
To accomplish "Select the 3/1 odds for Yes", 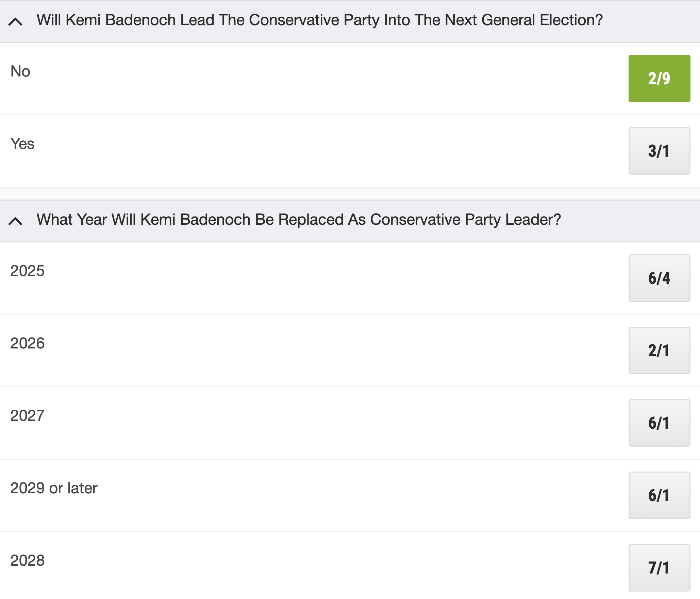I will pyautogui.click(x=659, y=151).
